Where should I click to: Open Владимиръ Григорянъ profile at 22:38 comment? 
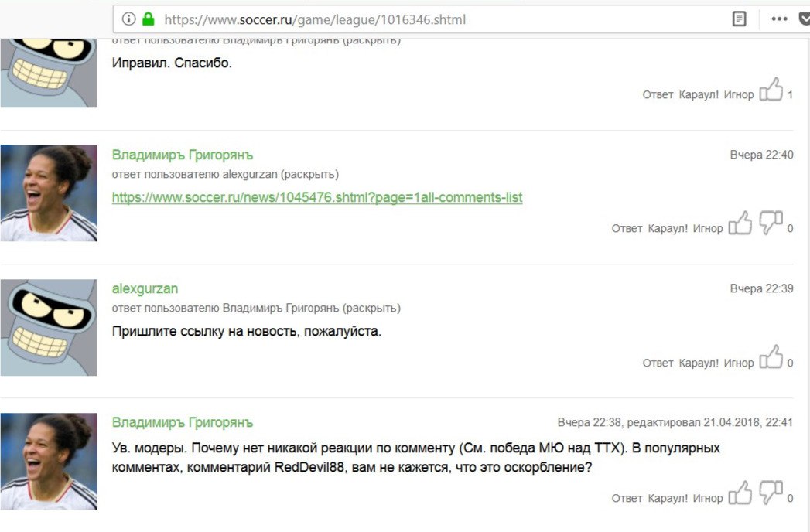[x=183, y=422]
